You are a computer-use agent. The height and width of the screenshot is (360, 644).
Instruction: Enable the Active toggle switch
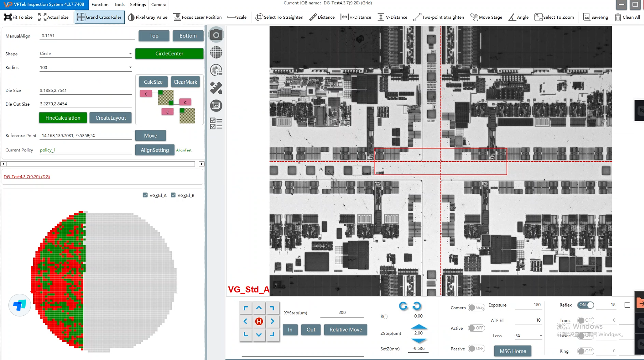click(476, 328)
